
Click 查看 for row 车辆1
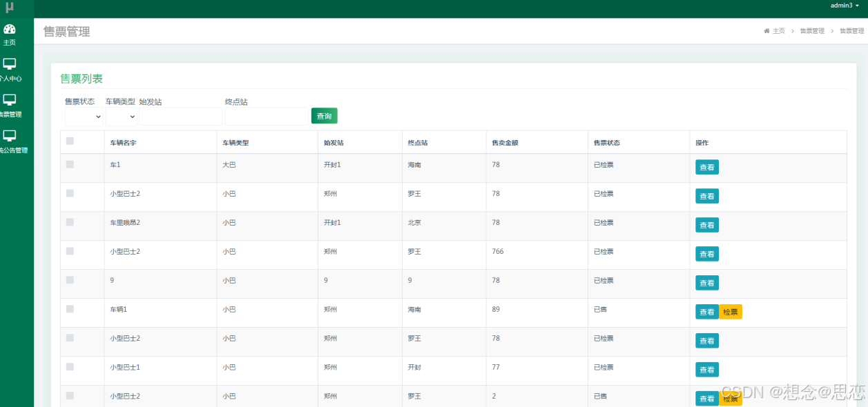pyautogui.click(x=707, y=312)
